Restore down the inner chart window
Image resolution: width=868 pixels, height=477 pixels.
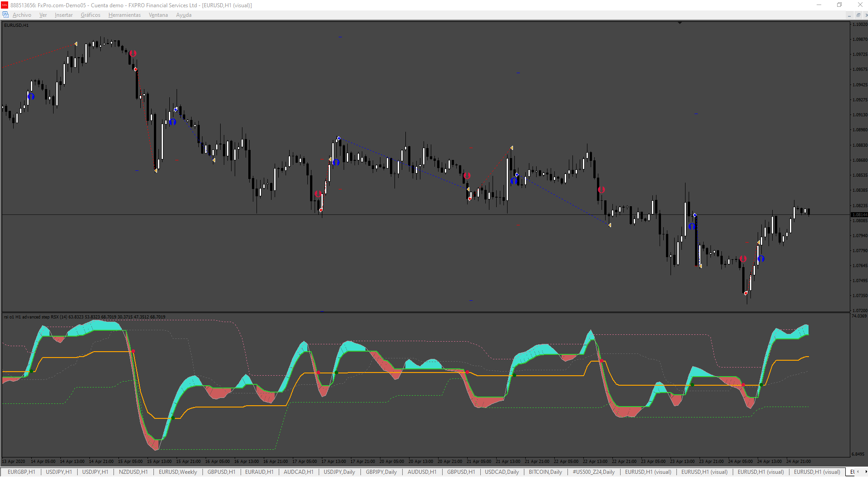click(x=858, y=15)
